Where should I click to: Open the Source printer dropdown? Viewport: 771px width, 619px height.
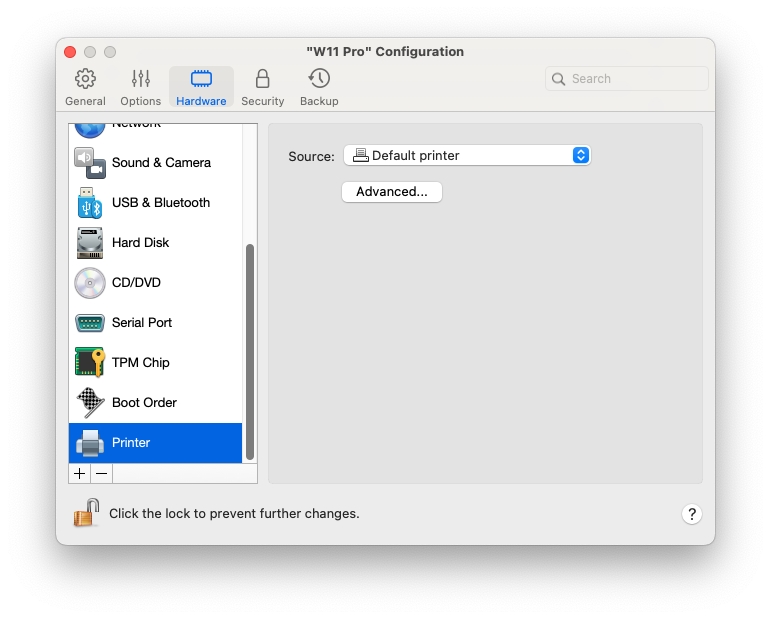(466, 155)
